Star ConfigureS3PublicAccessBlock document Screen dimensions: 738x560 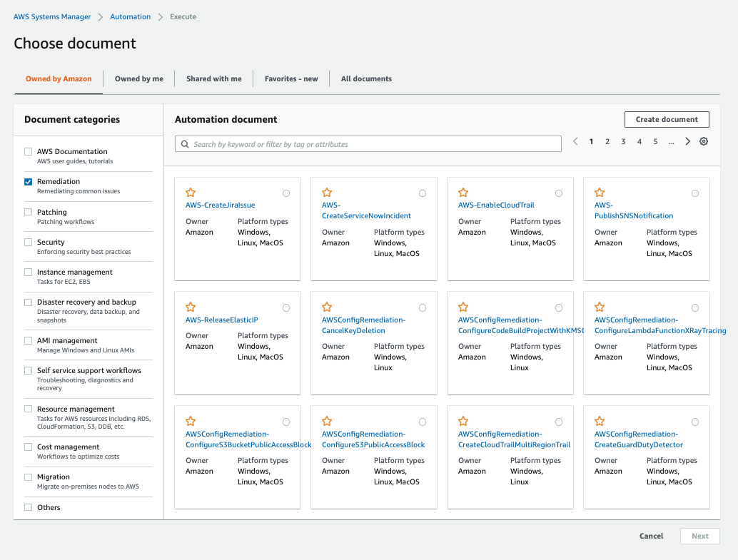(x=327, y=421)
